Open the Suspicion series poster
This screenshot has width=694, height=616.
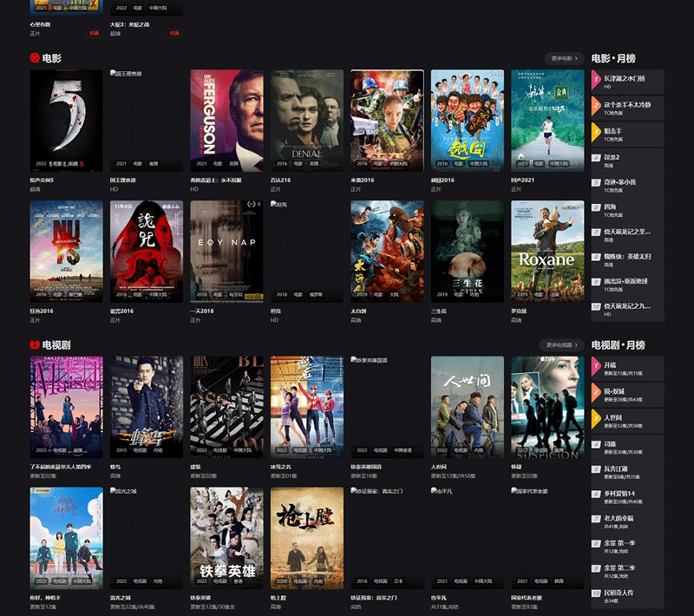[x=547, y=407]
